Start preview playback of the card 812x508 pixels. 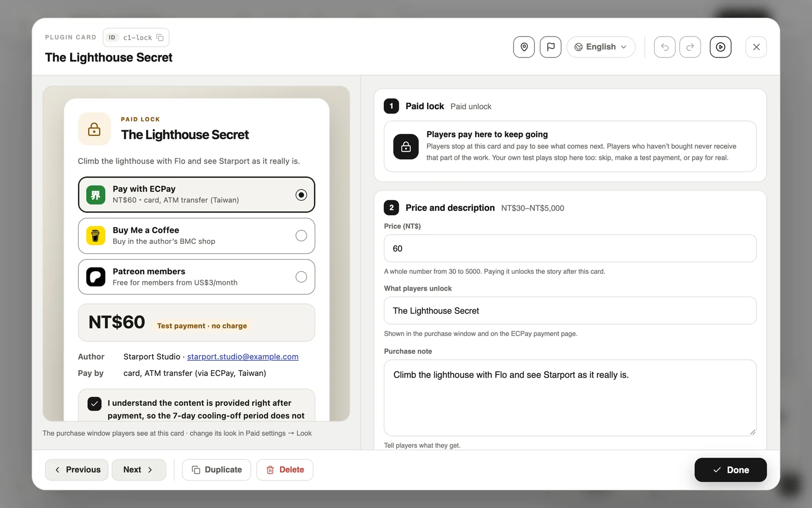click(x=721, y=47)
